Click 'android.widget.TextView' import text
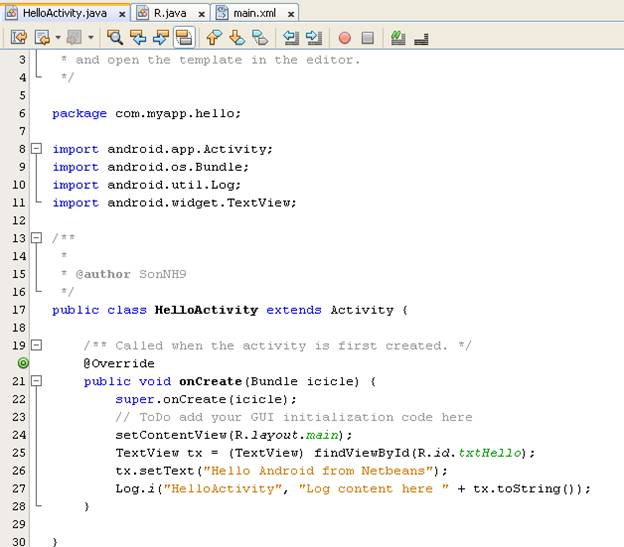The image size is (624, 547). 199,203
